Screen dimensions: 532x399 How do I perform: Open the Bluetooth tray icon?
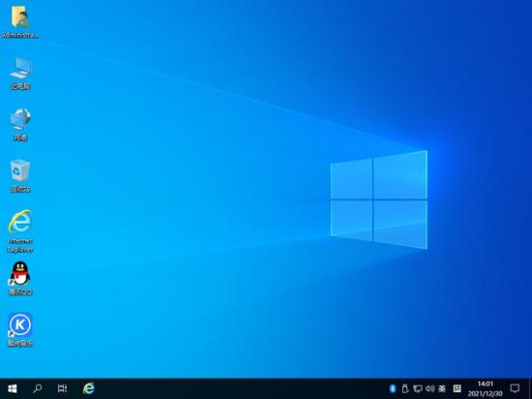(x=393, y=388)
